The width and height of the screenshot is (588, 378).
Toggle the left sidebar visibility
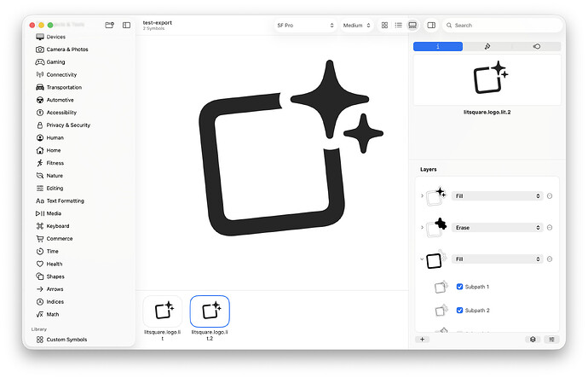[x=126, y=25]
